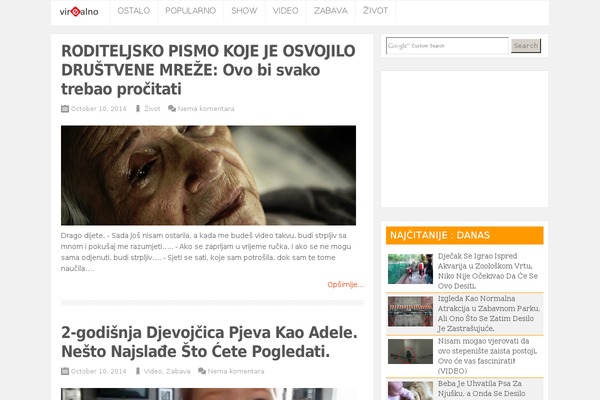Viewport: 600px width, 400px height.
Task: Open the VIDEO menu item
Action: (285, 11)
